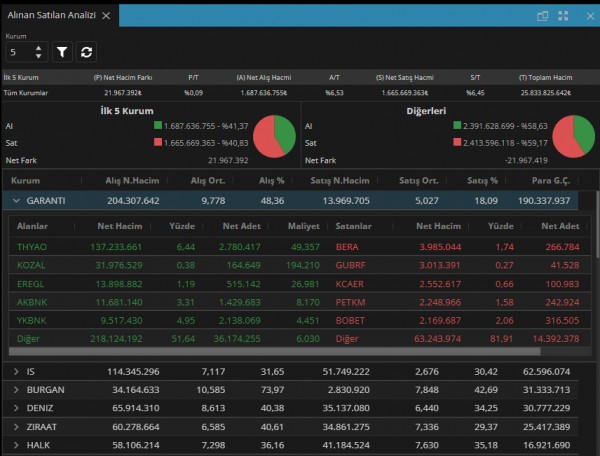Screen dimensions: 600x456
Task: Increase Kurum count with up arrow
Action: 38,48
